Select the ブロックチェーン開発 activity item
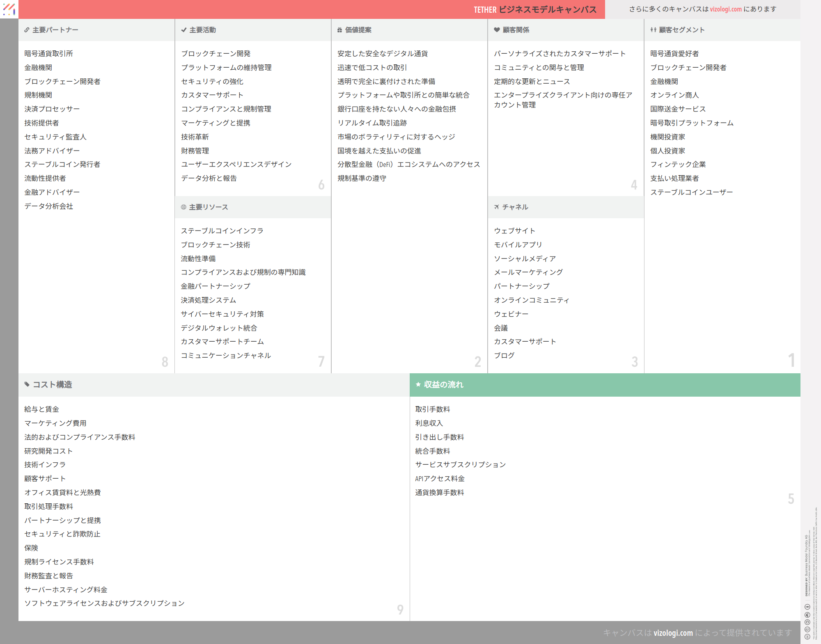Image resolution: width=821 pixels, height=644 pixels. [x=216, y=54]
